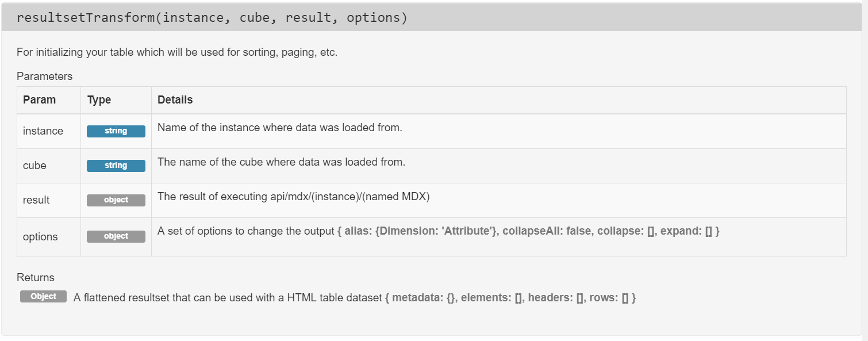Image resolution: width=868 pixels, height=341 pixels.
Task: Click the result parameter name
Action: 36,200
